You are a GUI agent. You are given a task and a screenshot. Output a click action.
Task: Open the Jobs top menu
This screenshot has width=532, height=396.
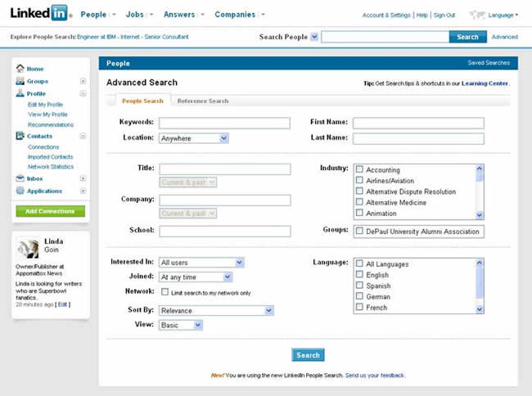tap(135, 15)
